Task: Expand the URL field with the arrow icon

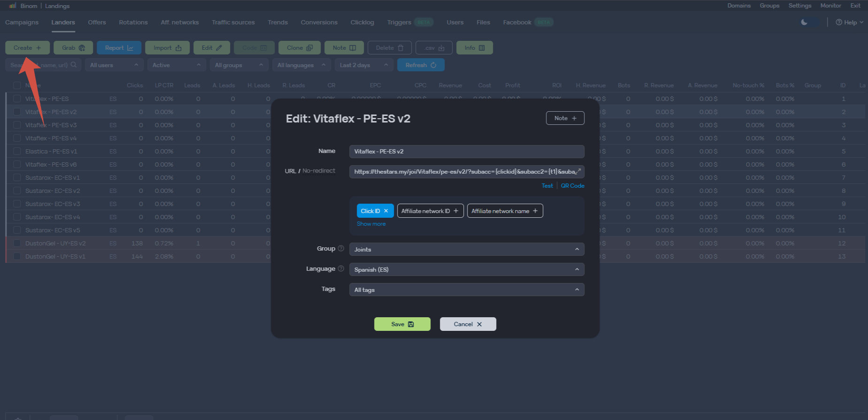Action: (578, 171)
